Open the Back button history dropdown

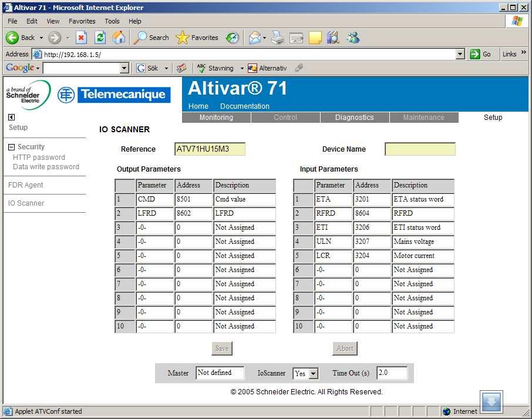pyautogui.click(x=41, y=38)
